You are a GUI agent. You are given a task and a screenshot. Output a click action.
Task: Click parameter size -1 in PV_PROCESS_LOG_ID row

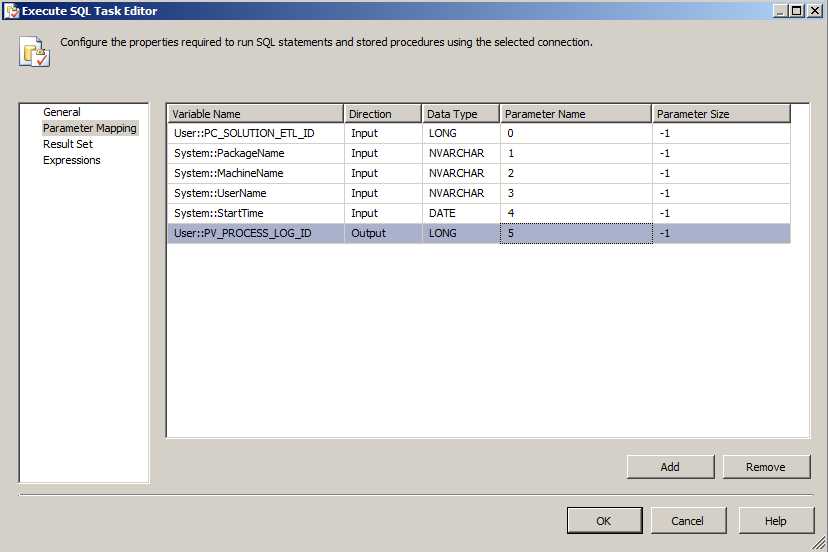[721, 233]
